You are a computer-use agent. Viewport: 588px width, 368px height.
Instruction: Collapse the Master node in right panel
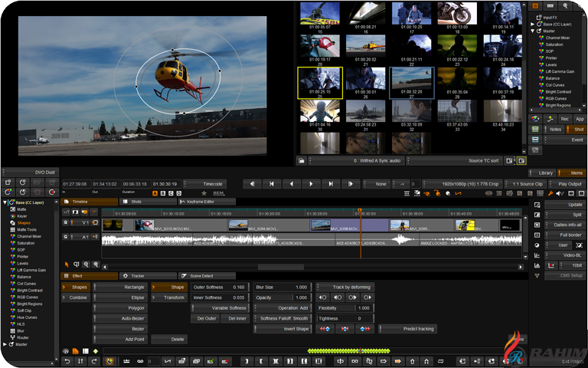533,31
